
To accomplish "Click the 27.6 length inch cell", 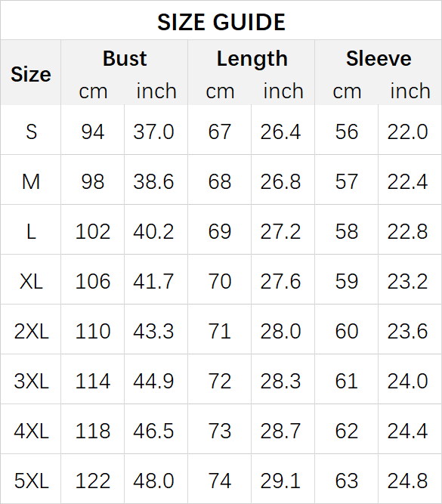I will 280,281.
